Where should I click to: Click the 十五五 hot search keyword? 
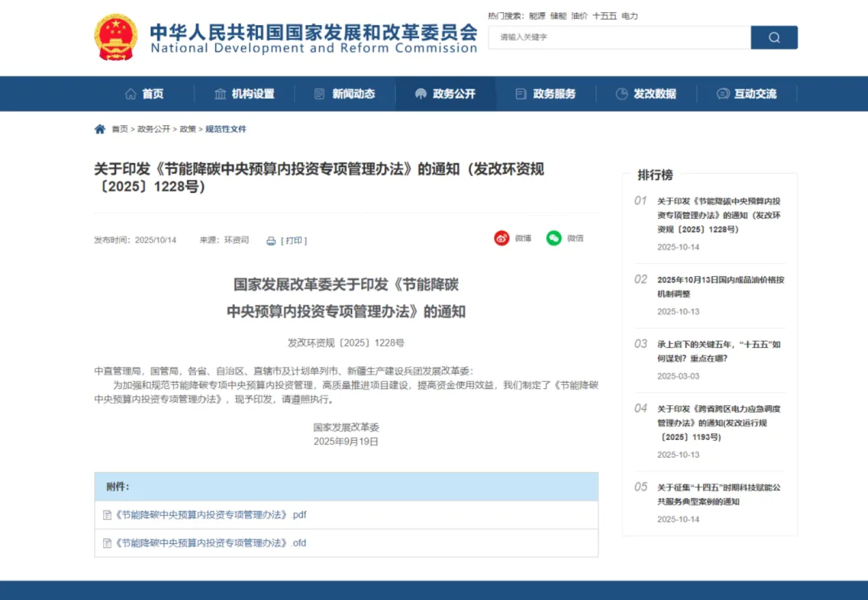[604, 16]
